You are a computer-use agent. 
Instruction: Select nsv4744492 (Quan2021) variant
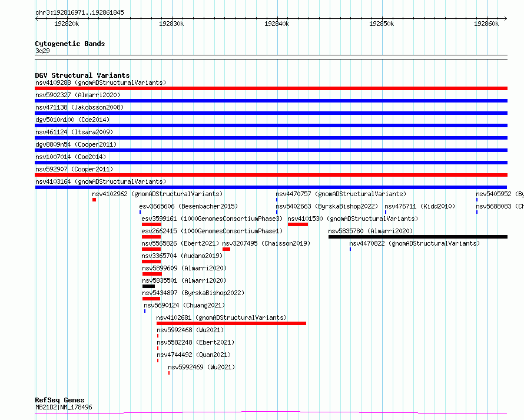(x=194, y=355)
